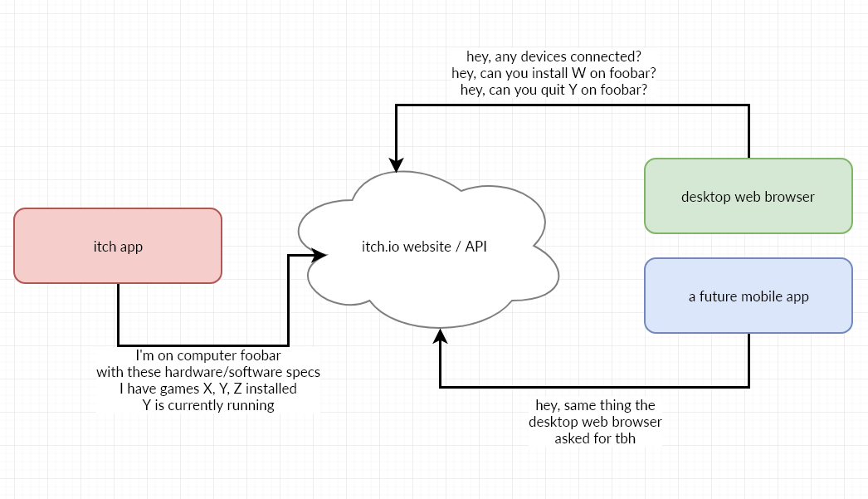Click 'desktop web browser' text below mobile arrow
The height and width of the screenshot is (499, 868).
coord(595,422)
